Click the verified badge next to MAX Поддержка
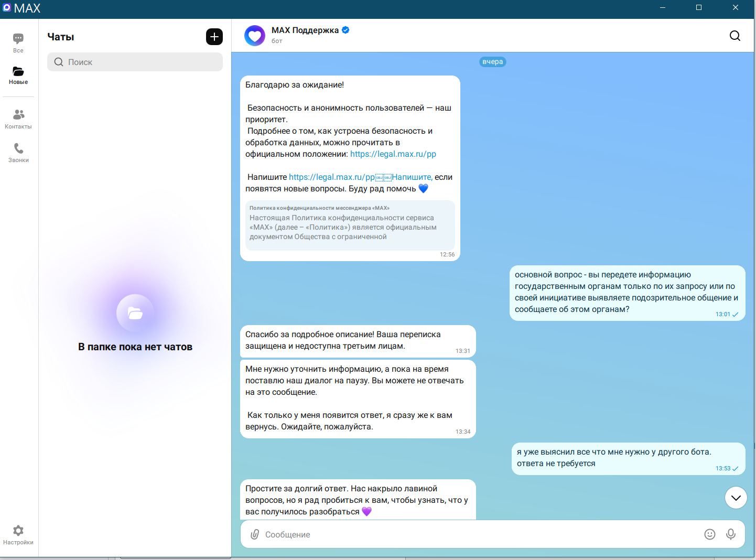Viewport: 756px width, 560px height. click(345, 30)
